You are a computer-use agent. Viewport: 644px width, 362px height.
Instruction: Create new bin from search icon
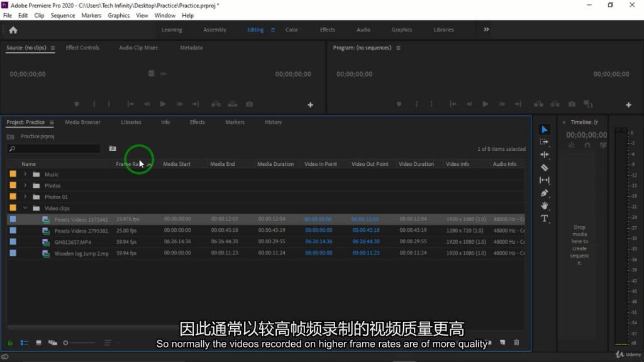tap(113, 148)
